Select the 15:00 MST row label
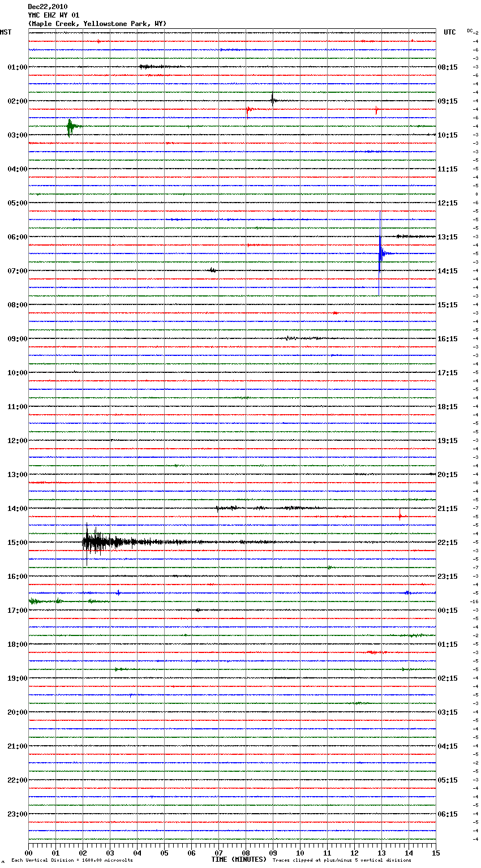The width and height of the screenshot is (481, 868). [x=17, y=543]
